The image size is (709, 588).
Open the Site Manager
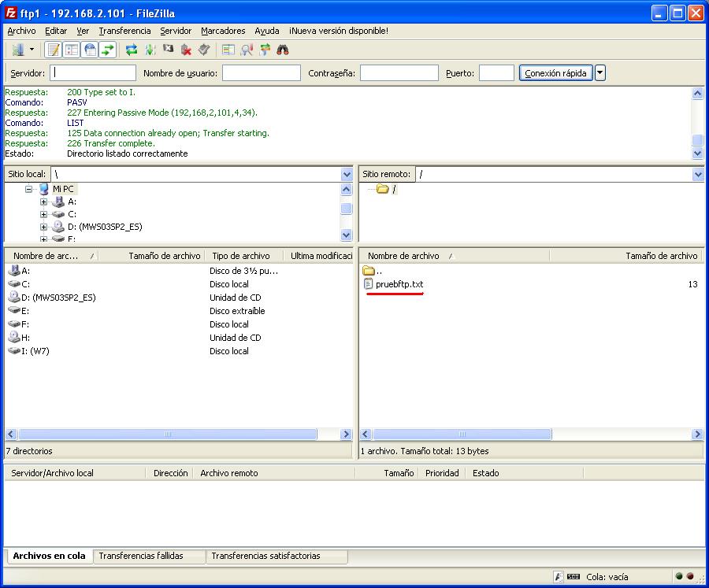[x=17, y=49]
